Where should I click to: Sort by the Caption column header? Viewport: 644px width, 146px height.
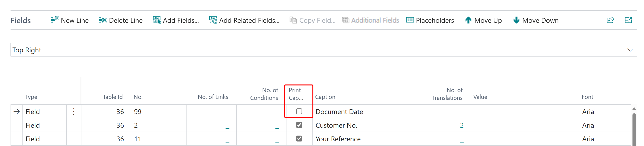tap(325, 97)
